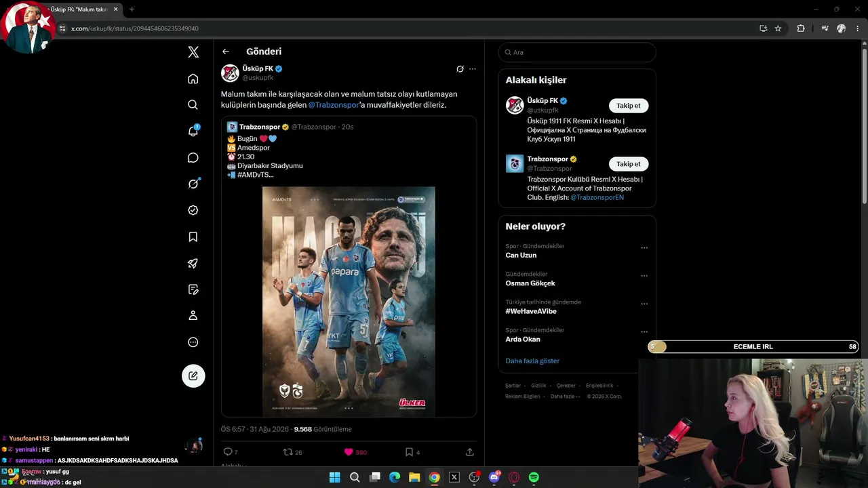Go to the X home logo
This screenshot has width=868, height=488.
point(193,52)
